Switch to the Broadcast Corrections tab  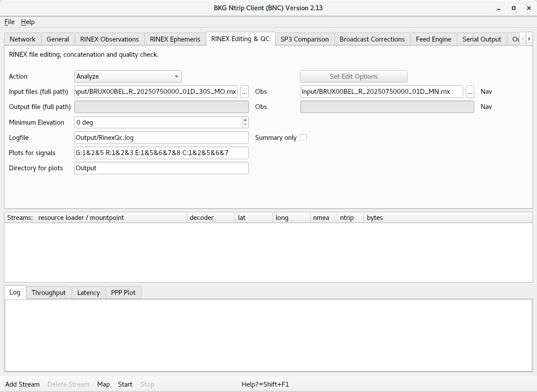coord(372,39)
